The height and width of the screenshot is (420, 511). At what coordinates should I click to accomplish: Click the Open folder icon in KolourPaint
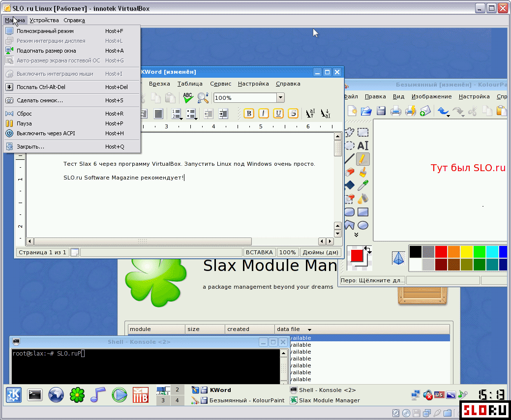366,111
